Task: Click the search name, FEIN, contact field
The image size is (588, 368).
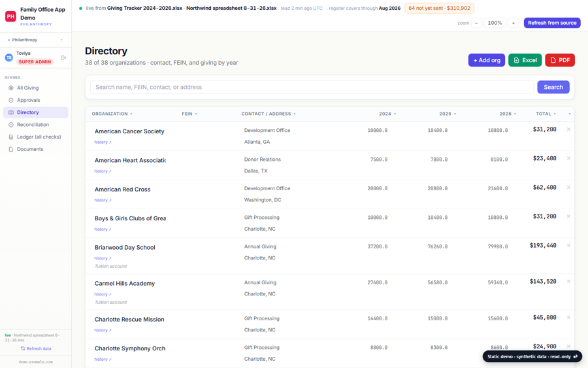Action: 312,87
